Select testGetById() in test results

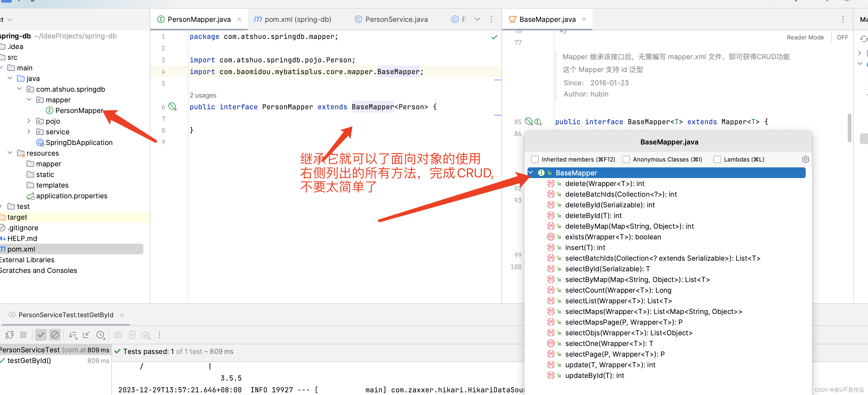coord(29,361)
